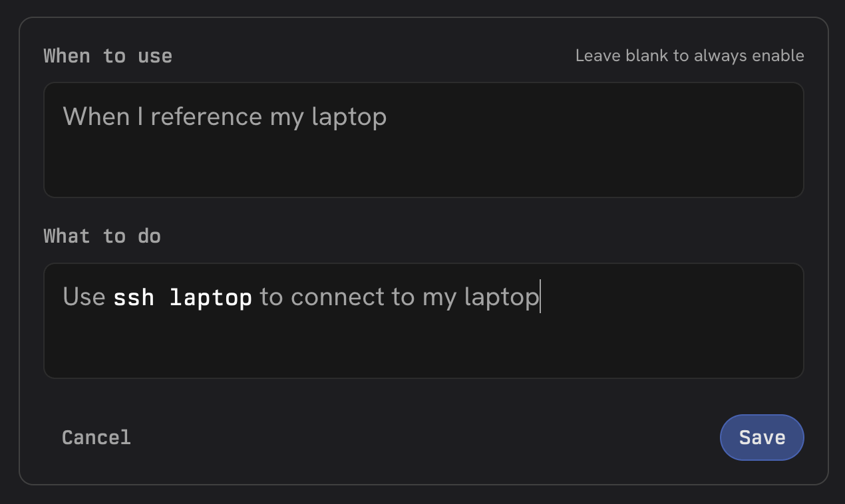This screenshot has height=504, width=845.
Task: Click the "What to do" label
Action: (x=102, y=237)
